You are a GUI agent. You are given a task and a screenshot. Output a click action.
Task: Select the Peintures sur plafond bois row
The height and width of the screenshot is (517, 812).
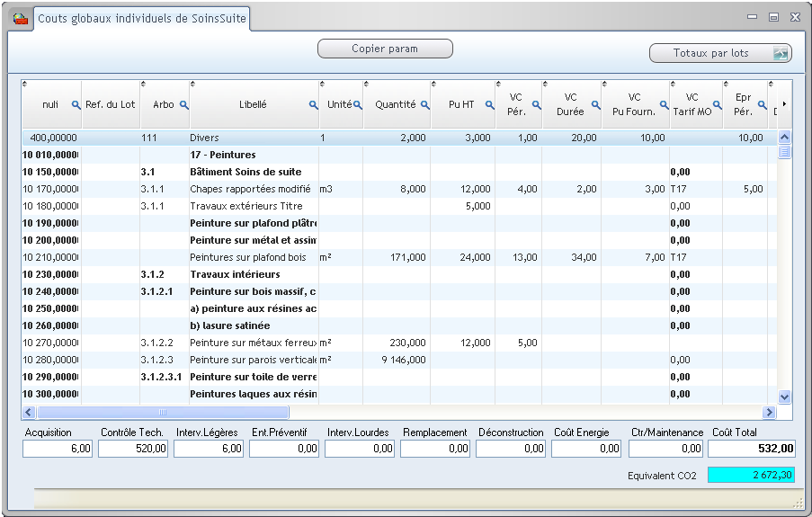pyautogui.click(x=248, y=257)
